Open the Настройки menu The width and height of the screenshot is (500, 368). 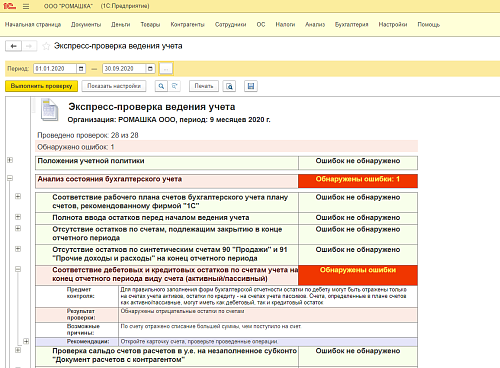click(393, 24)
